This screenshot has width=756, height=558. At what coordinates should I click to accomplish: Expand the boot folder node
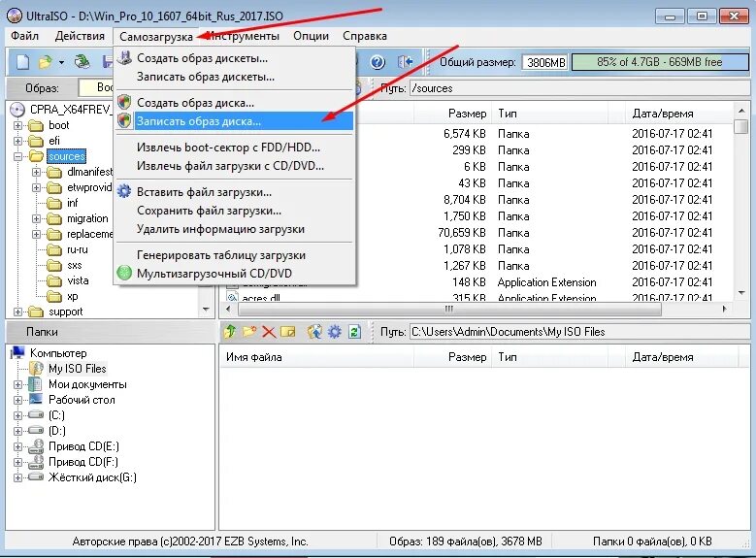[x=17, y=125]
